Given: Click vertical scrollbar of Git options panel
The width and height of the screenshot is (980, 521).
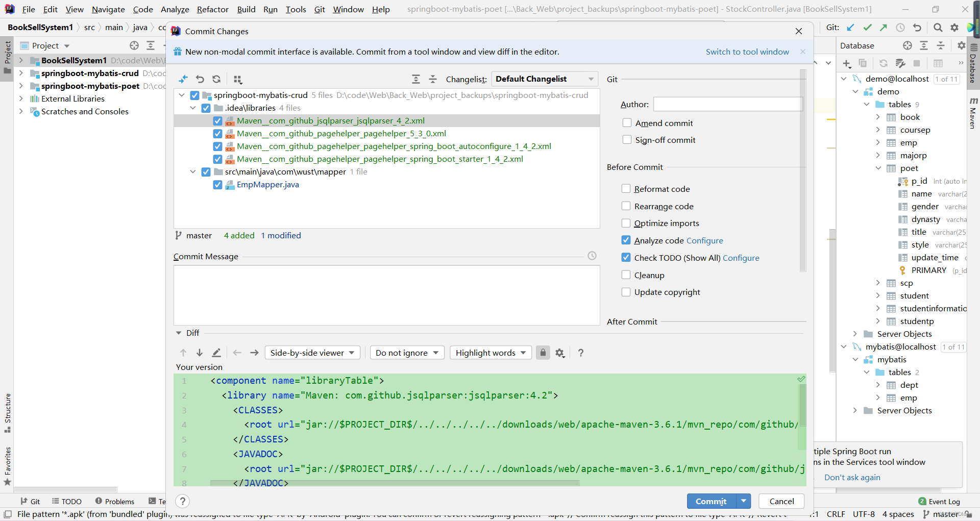Looking at the screenshot, I should pyautogui.click(x=802, y=171).
